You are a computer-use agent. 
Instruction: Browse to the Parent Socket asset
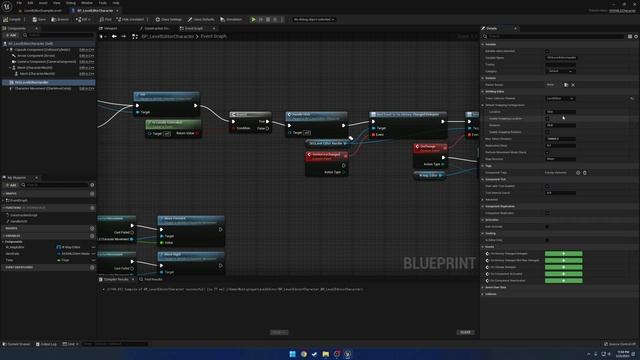(566, 84)
